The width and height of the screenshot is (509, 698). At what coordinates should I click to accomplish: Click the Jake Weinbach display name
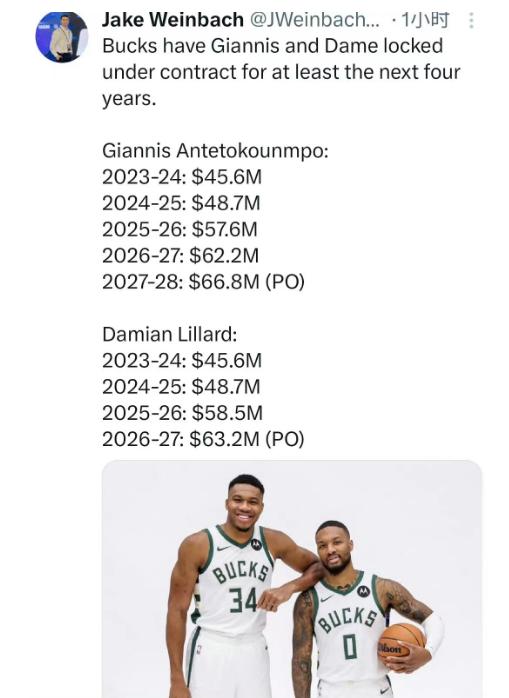(x=173, y=20)
